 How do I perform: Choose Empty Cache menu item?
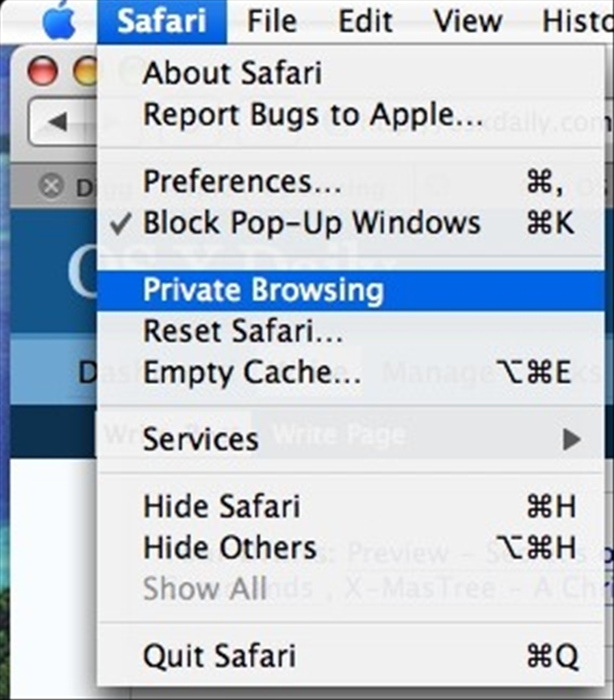click(x=351, y=372)
